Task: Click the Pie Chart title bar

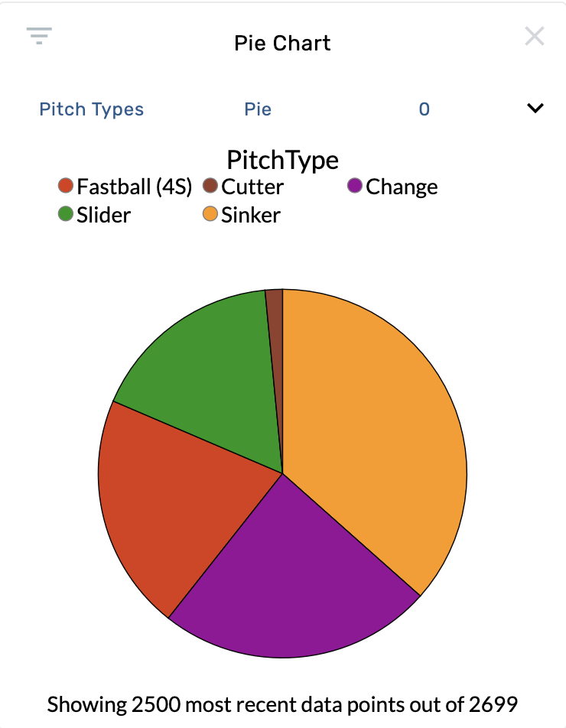Action: pos(282,43)
